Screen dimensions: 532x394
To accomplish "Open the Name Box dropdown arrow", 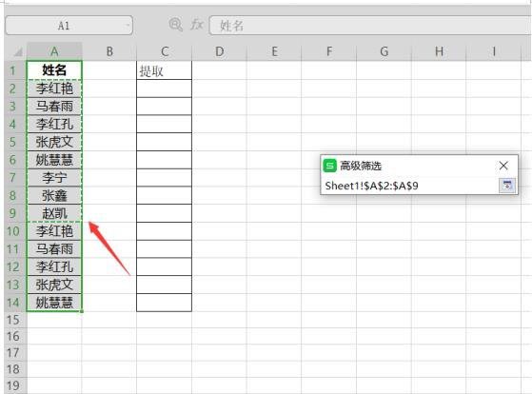I will tap(128, 25).
